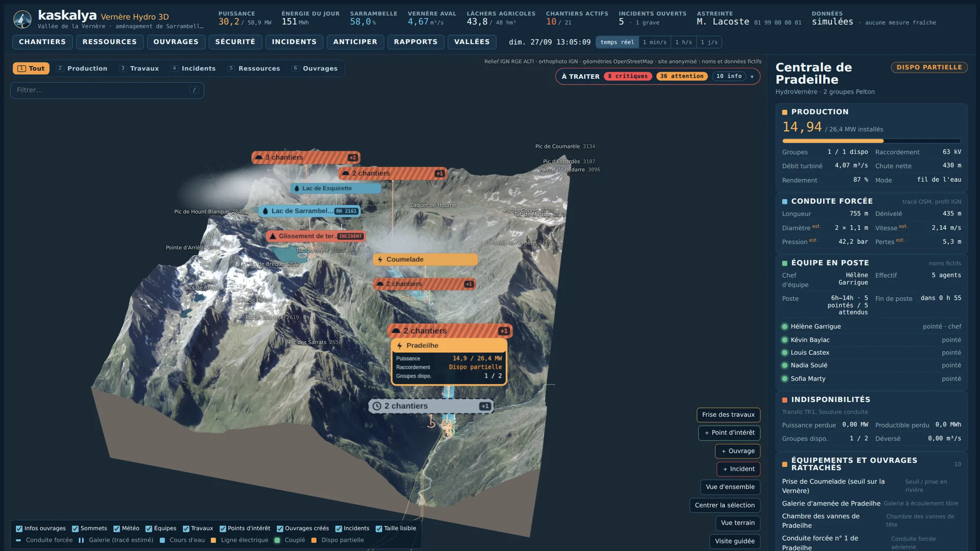Open the CHANTIERS menu
The image size is (980, 551).
(42, 42)
